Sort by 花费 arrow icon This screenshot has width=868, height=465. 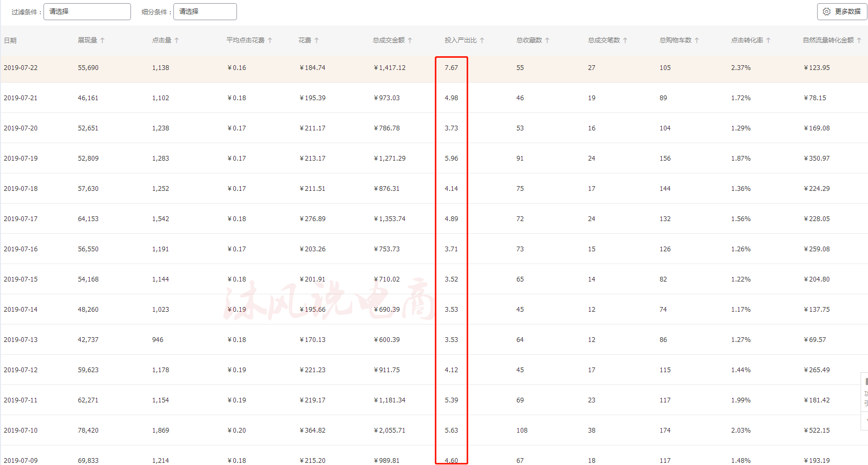(x=317, y=40)
